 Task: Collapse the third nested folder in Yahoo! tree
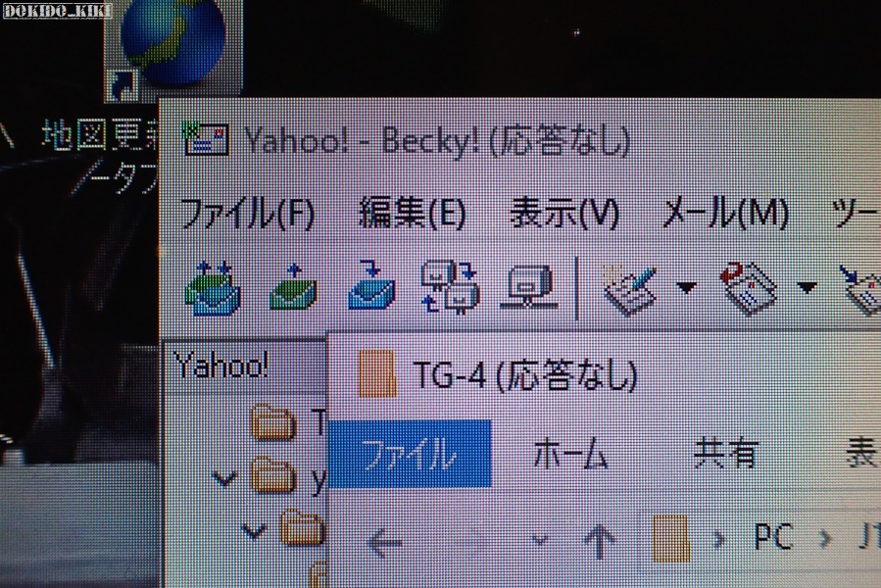click(x=254, y=530)
